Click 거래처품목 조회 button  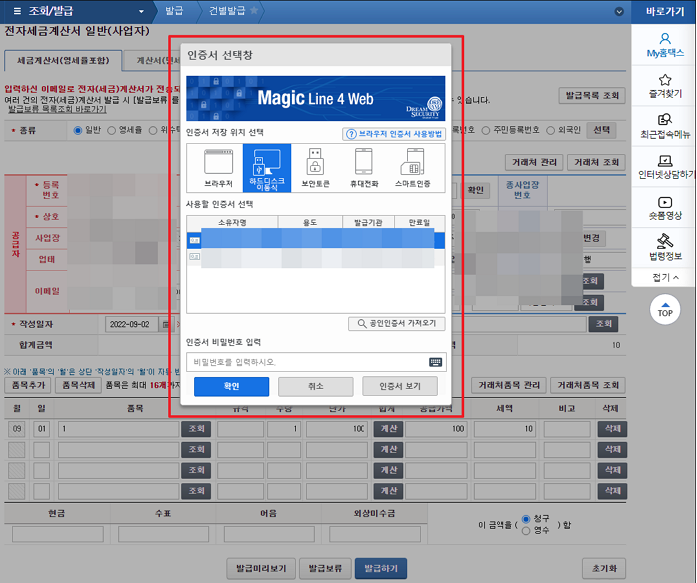pyautogui.click(x=588, y=385)
